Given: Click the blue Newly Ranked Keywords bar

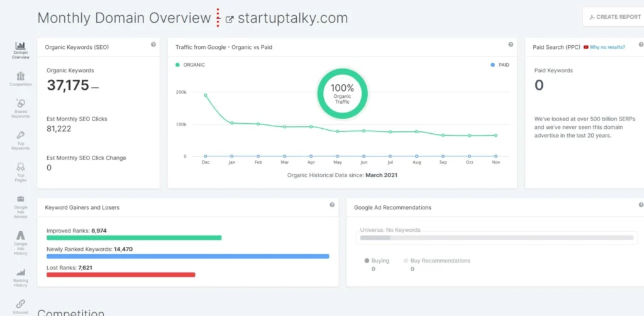Looking at the screenshot, I should 187,256.
